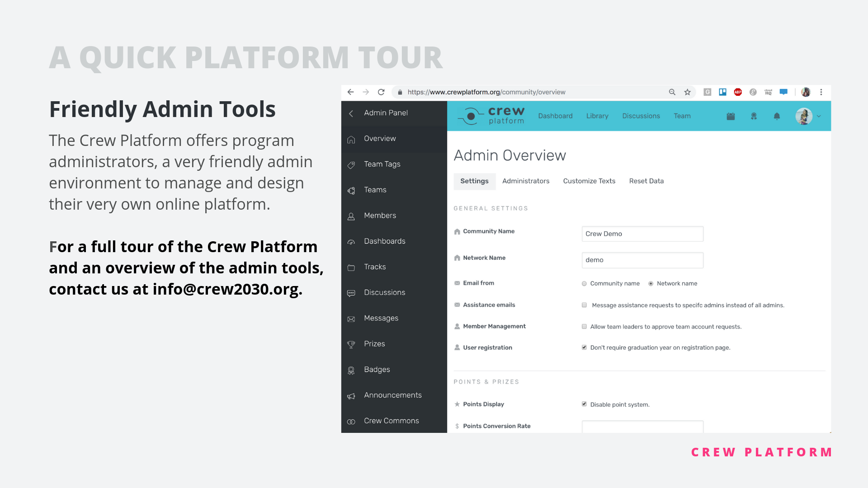Go to Team in top navigation
This screenshot has width=868, height=488.
(x=682, y=116)
